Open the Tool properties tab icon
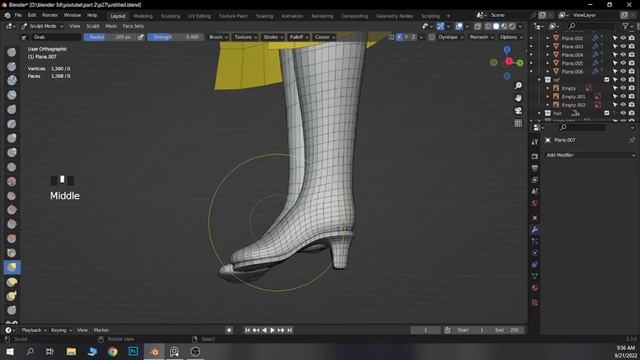This screenshot has width=640, height=360. [x=535, y=142]
